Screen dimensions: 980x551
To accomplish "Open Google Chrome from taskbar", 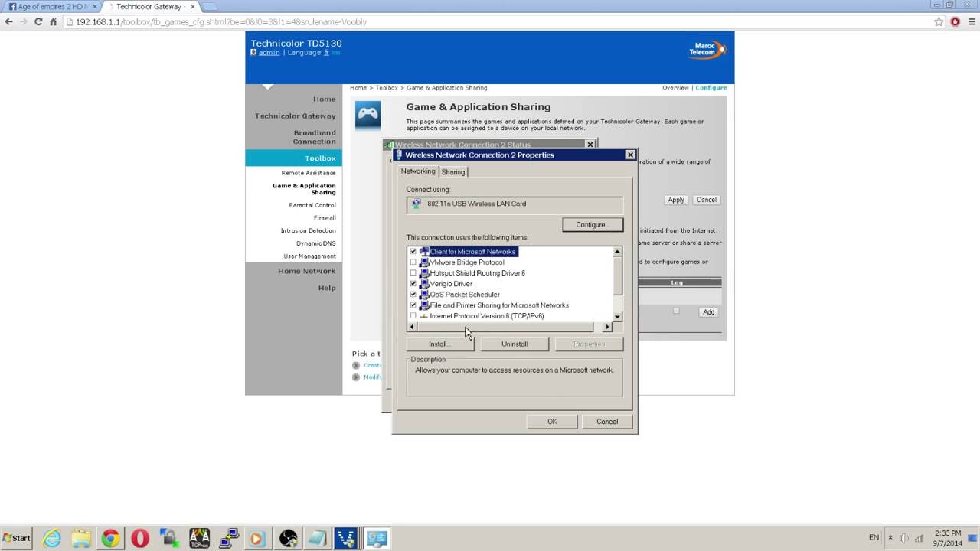I will [x=110, y=539].
